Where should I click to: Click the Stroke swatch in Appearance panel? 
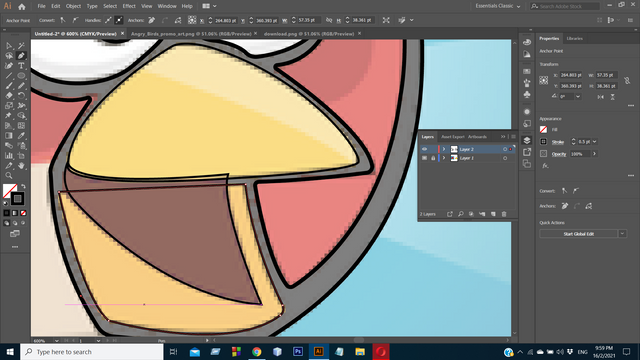(543, 142)
